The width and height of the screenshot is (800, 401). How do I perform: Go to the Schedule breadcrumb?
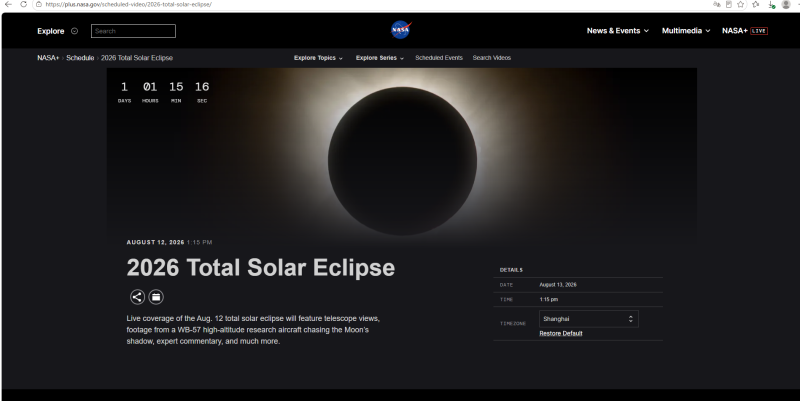[80, 58]
